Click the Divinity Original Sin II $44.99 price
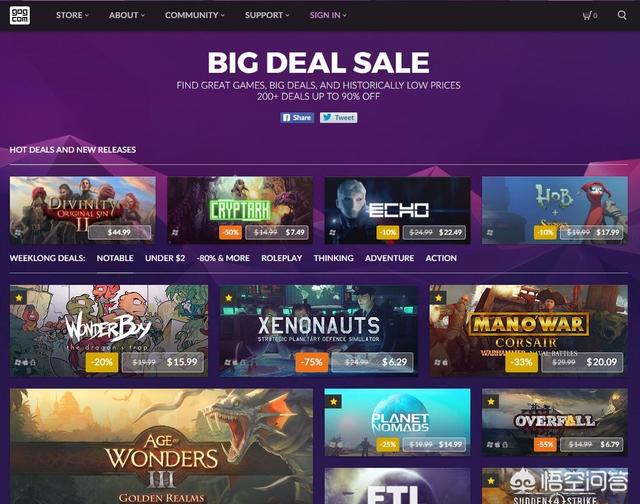The width and height of the screenshot is (640, 504). point(119,232)
